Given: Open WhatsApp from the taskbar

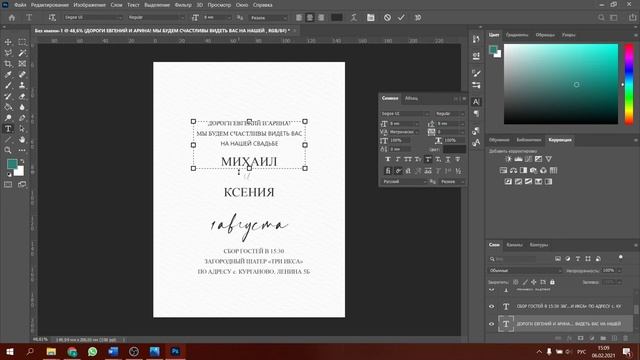Looking at the screenshot, I should [93, 351].
